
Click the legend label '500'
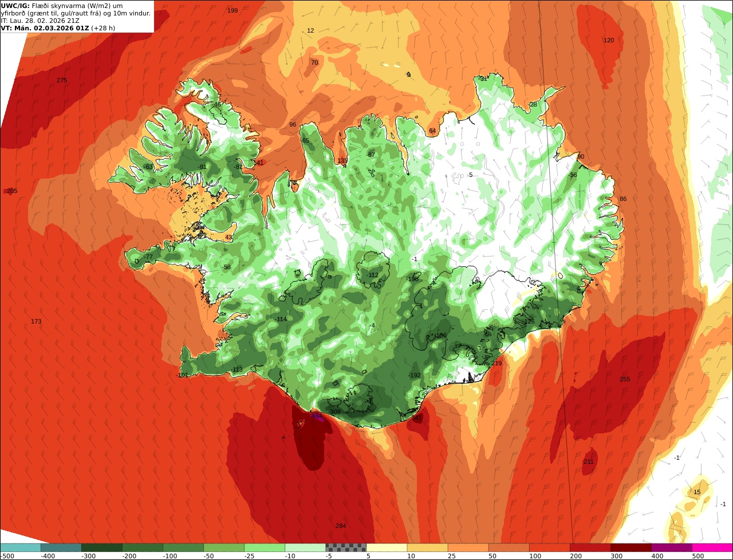click(698, 555)
